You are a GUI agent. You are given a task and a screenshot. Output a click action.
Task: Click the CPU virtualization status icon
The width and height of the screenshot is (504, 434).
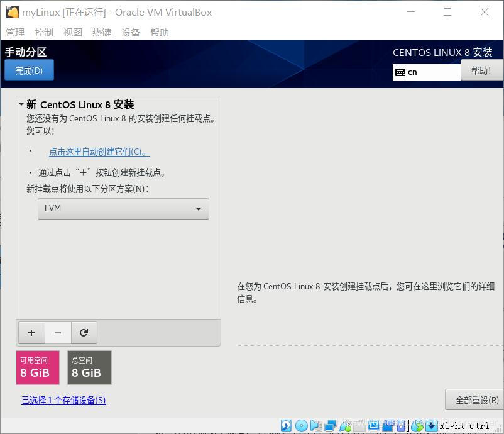[401, 426]
